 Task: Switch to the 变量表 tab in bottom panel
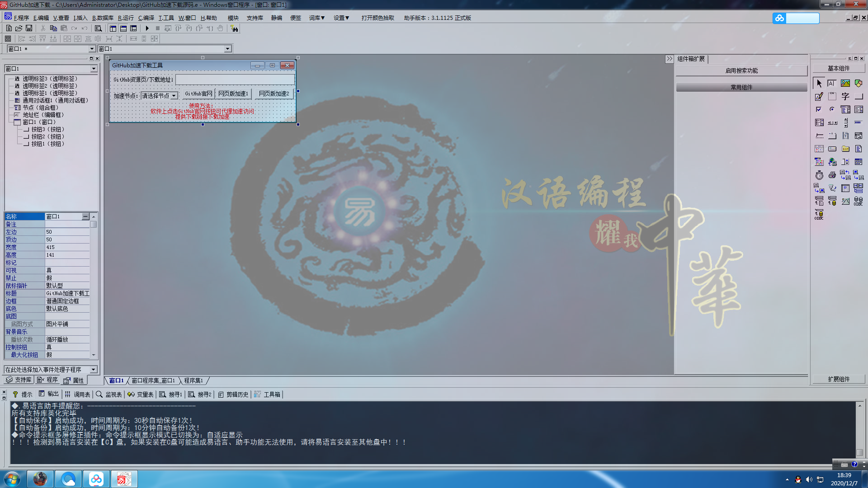point(140,394)
